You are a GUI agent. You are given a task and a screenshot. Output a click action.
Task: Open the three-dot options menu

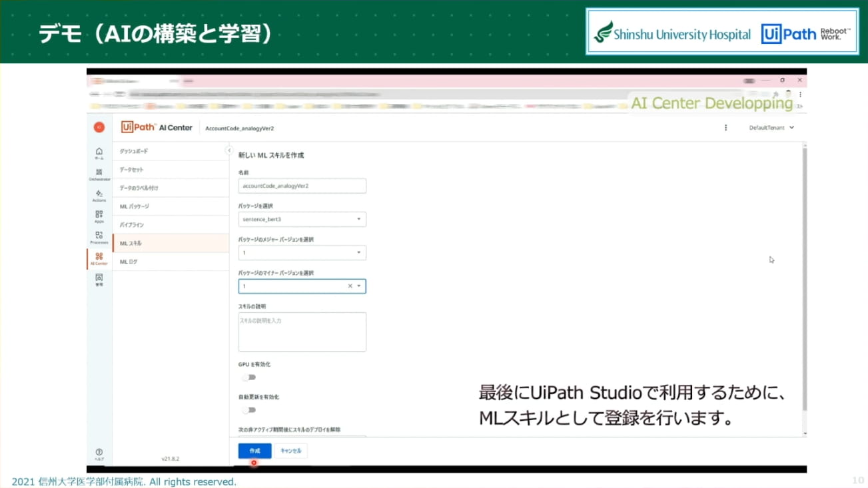[725, 127]
